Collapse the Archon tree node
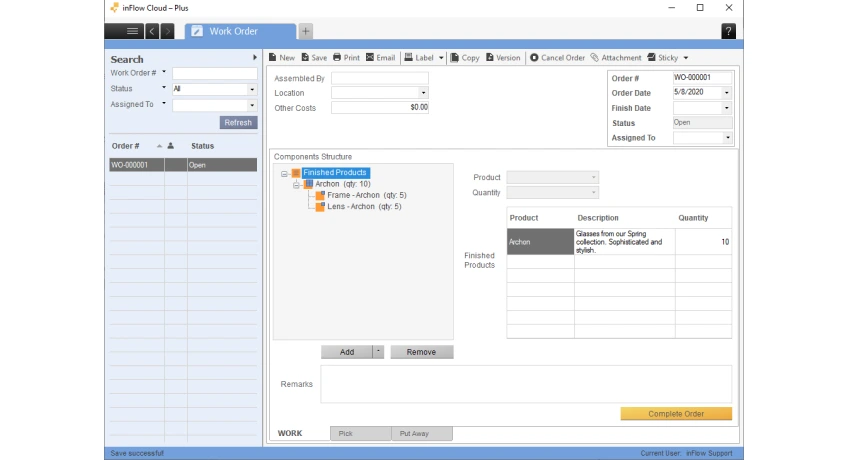This screenshot has height=460, width=847. (296, 185)
